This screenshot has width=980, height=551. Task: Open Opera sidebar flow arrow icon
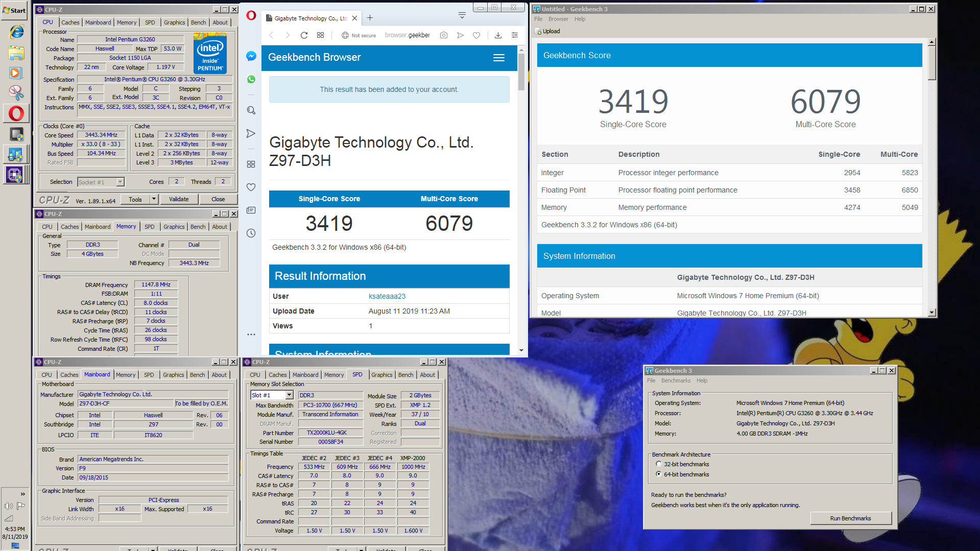(x=251, y=133)
